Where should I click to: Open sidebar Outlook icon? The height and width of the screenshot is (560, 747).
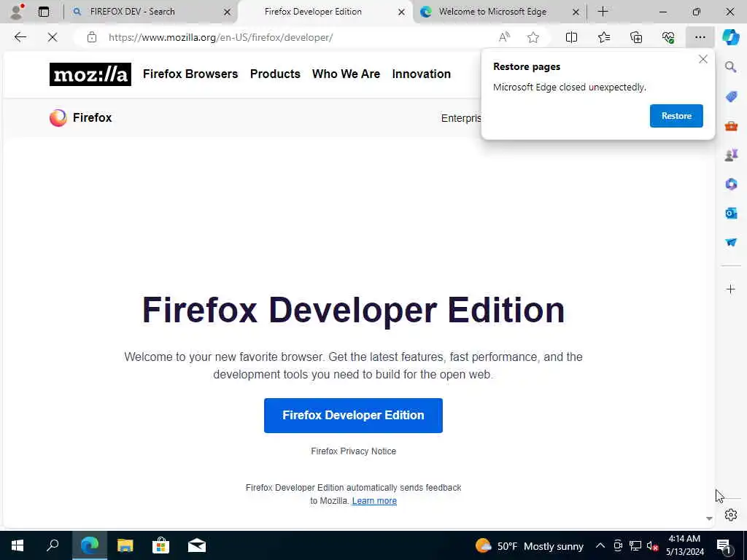click(x=731, y=213)
